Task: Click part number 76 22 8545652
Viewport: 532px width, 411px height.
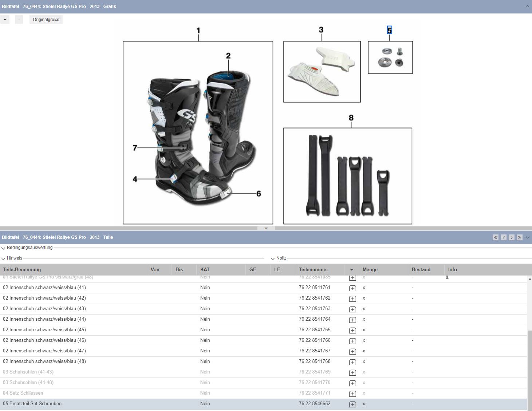Action: tap(315, 404)
